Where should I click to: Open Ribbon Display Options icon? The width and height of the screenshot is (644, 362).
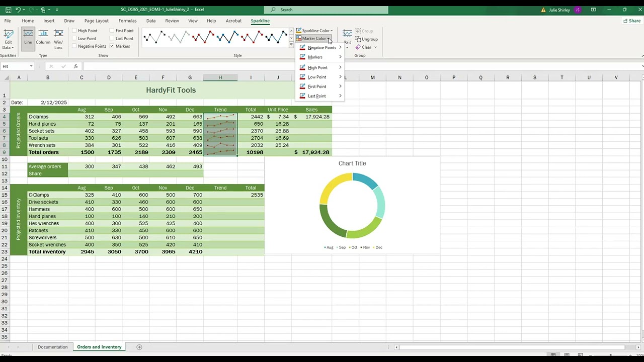click(x=593, y=10)
